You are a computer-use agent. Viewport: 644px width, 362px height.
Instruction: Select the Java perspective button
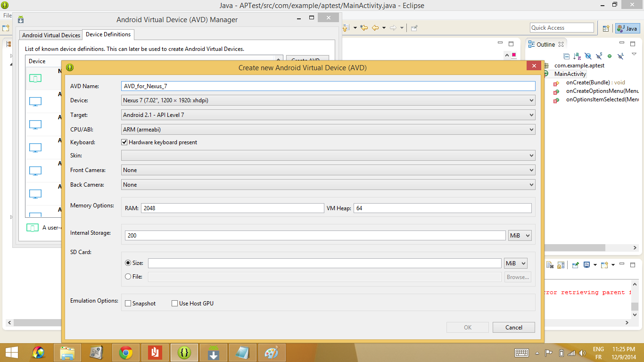[627, 28]
